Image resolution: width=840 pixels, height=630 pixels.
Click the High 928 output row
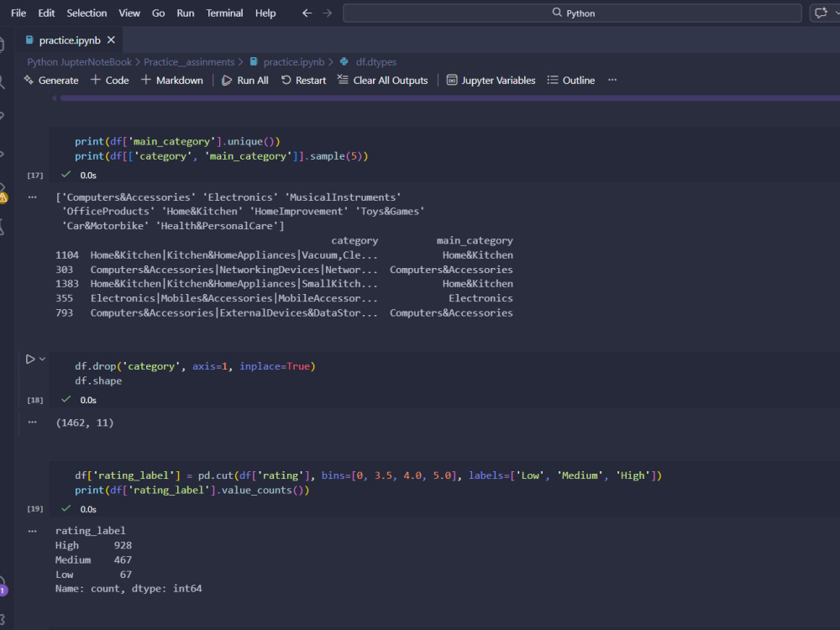pos(93,545)
